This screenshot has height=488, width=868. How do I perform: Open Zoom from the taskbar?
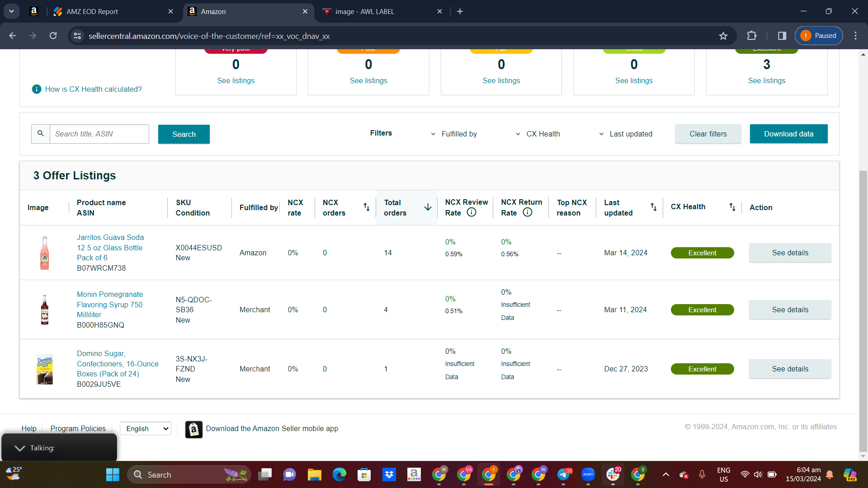tap(588, 475)
